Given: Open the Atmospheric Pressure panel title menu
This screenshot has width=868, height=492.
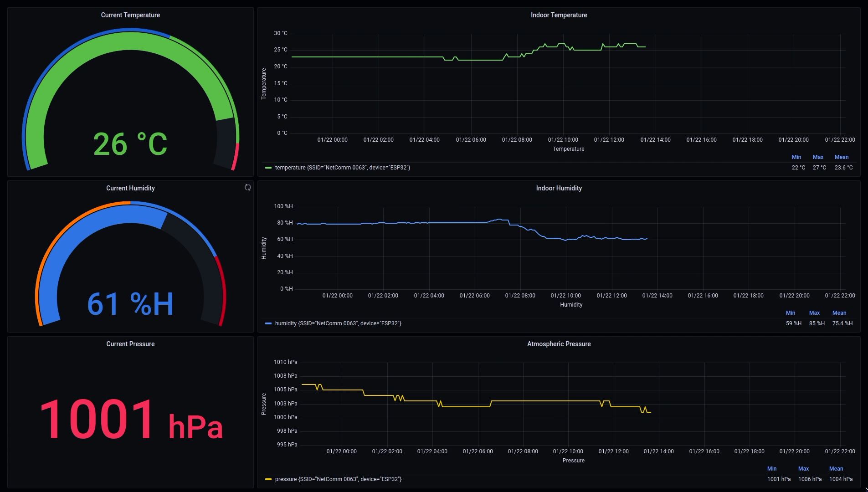Looking at the screenshot, I should click(559, 344).
